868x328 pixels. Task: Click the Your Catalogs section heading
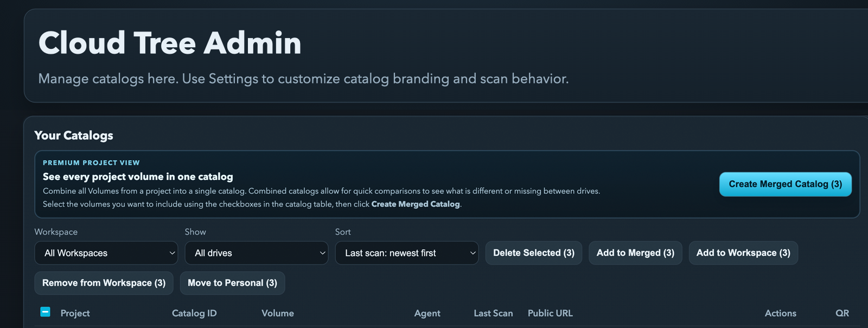73,135
